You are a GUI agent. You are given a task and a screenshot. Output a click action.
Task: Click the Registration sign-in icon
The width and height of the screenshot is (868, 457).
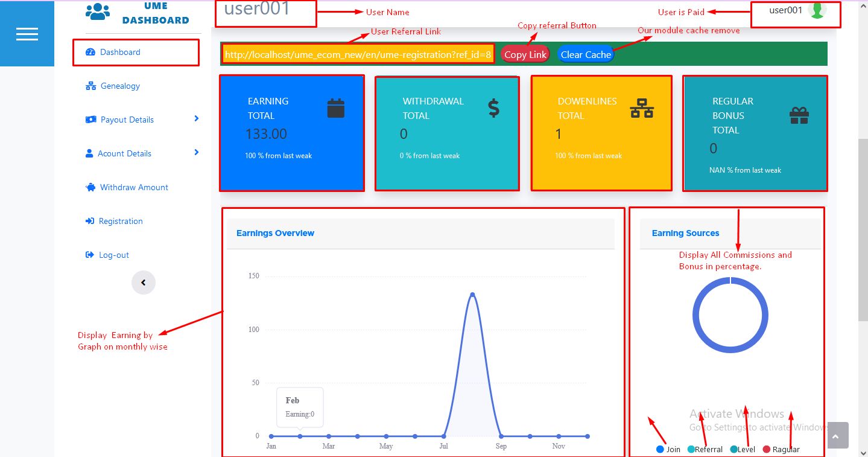(90, 221)
